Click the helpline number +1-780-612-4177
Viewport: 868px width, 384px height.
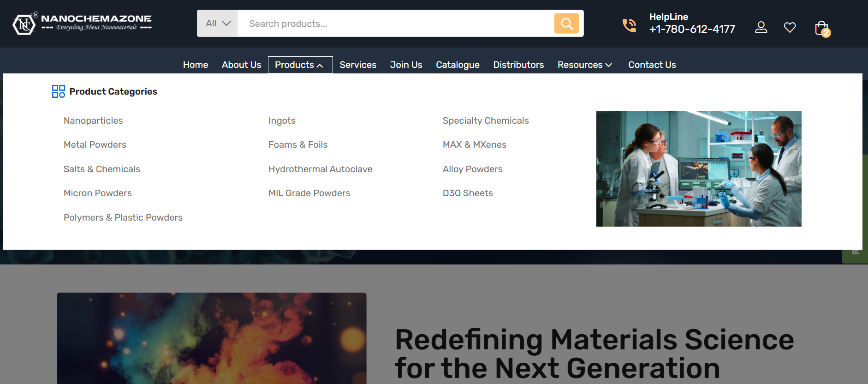click(692, 29)
